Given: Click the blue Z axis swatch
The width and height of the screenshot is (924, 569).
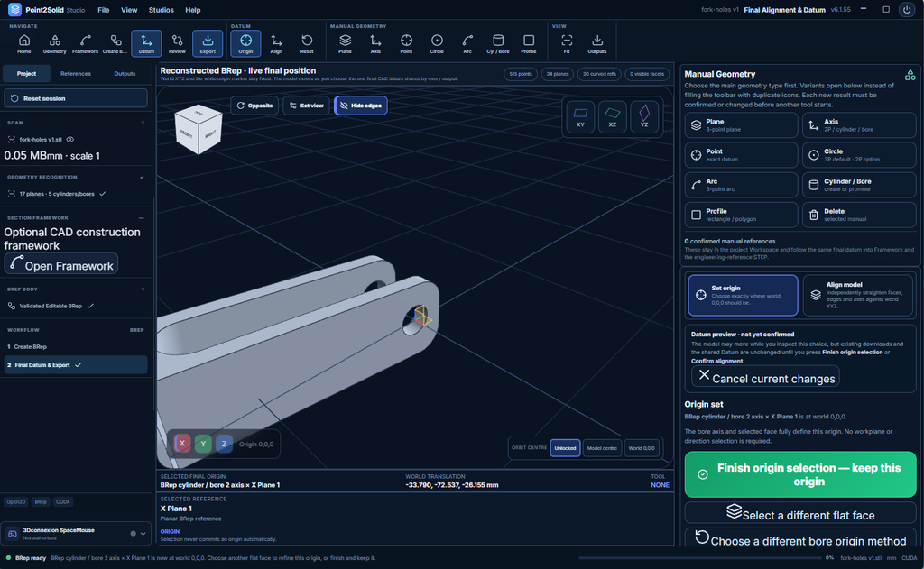Looking at the screenshot, I should point(224,444).
